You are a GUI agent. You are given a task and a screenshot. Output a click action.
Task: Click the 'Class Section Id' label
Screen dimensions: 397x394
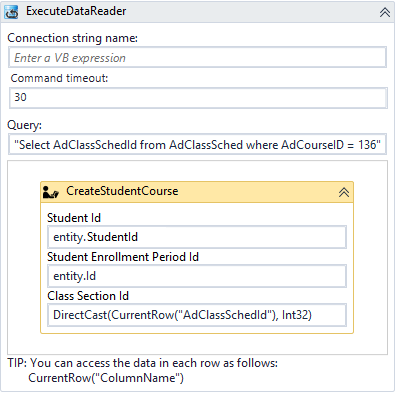point(88,296)
